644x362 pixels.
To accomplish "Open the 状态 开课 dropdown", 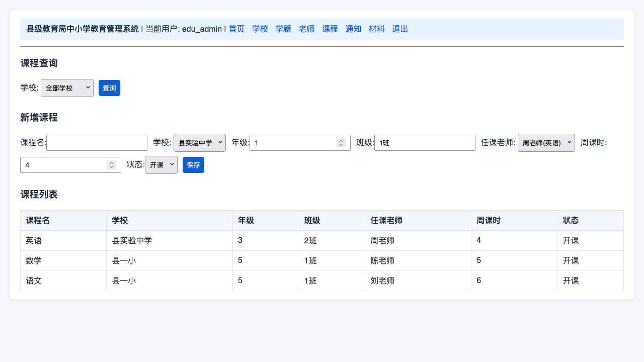I will click(x=161, y=165).
